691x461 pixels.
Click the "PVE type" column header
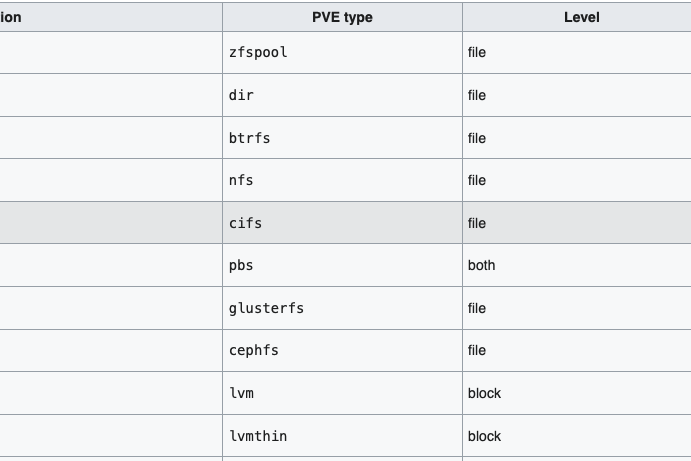(x=342, y=17)
